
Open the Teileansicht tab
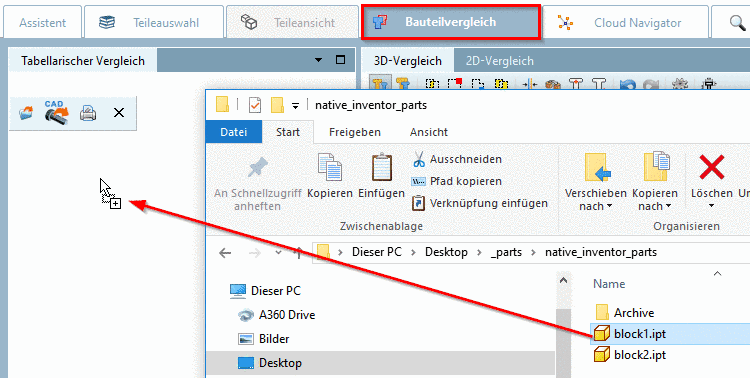[292, 22]
